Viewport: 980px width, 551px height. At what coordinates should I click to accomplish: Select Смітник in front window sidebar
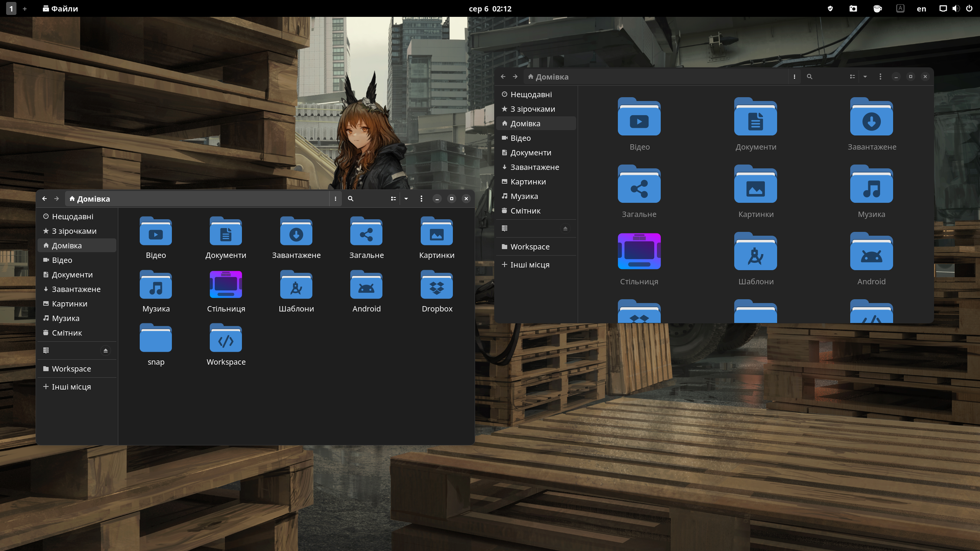click(77, 333)
